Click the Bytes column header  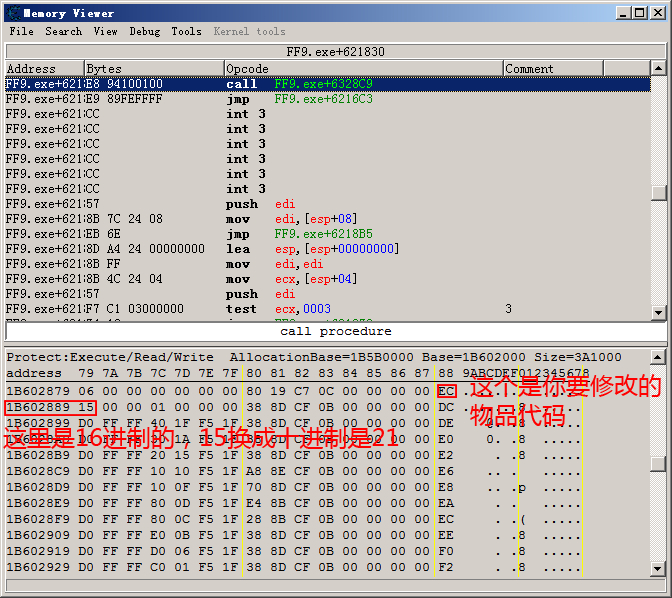coord(154,68)
